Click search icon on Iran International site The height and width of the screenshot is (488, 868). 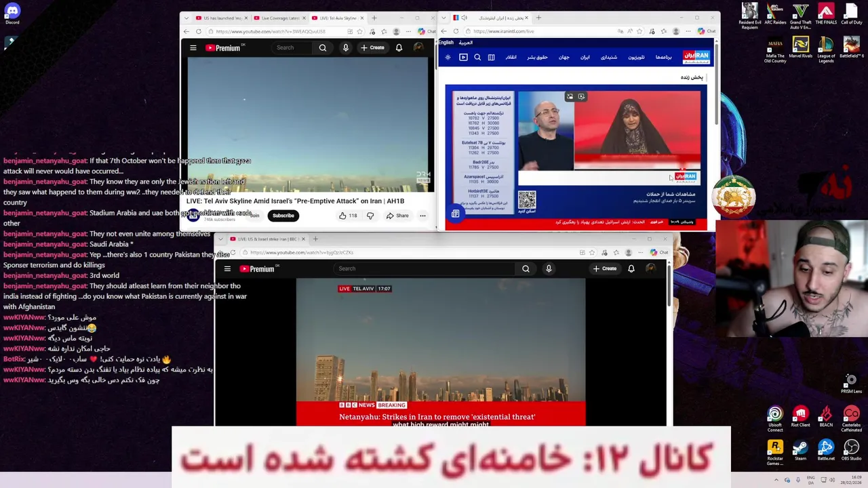(477, 58)
